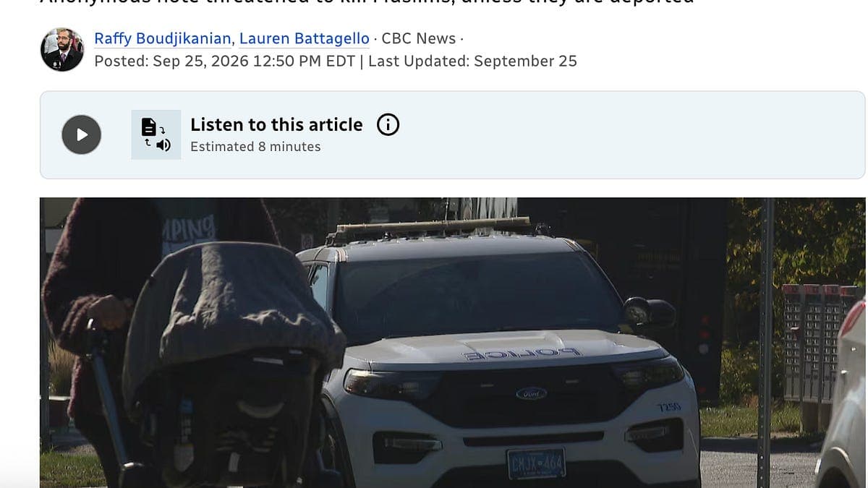The image size is (868, 488).
Task: Click the empty area of audio player panel
Action: click(629, 135)
